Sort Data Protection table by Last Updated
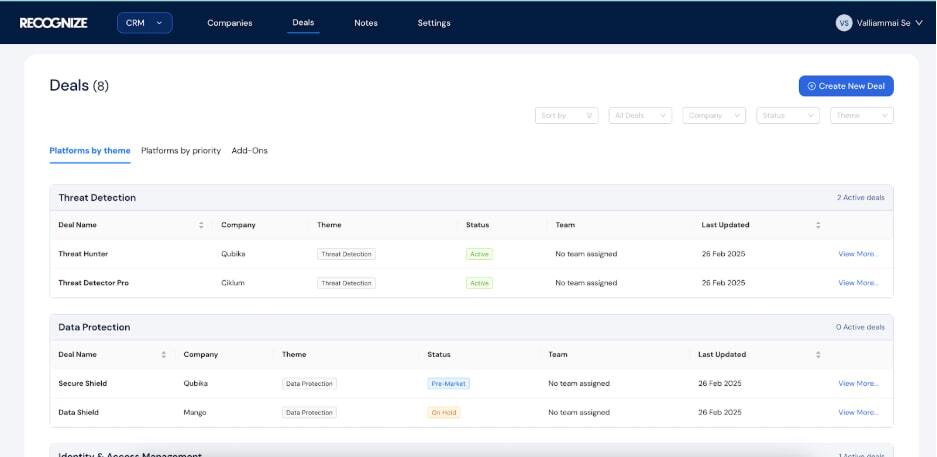937x457 pixels. [818, 354]
